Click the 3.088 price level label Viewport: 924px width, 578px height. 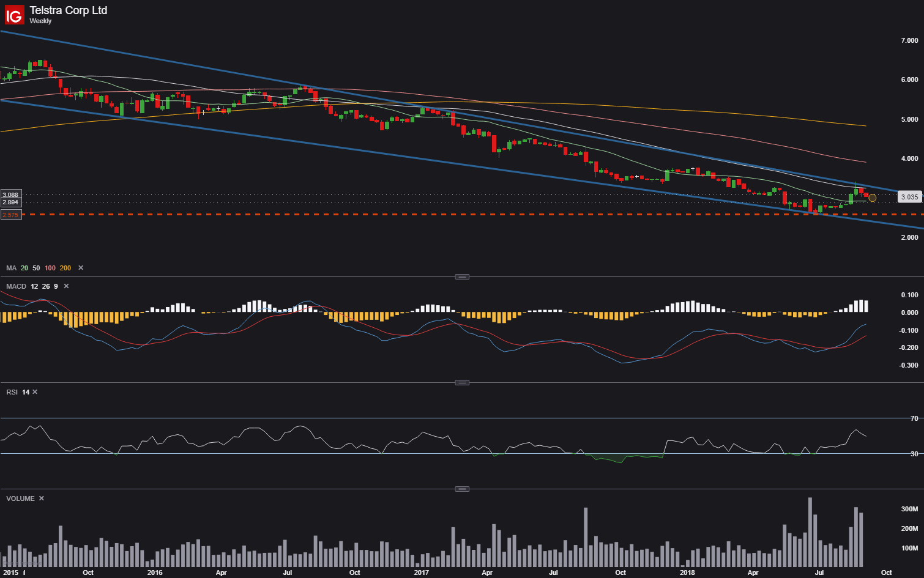(10, 195)
